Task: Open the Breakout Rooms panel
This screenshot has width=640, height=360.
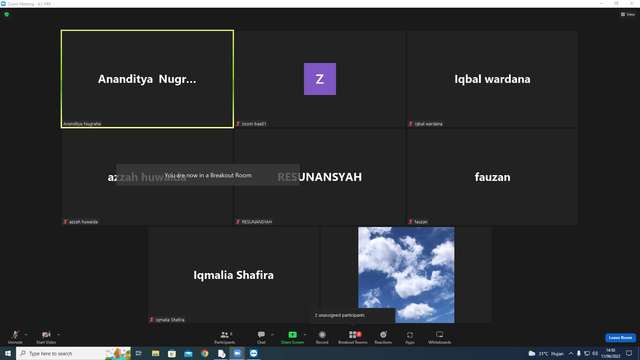Action: coord(353,337)
